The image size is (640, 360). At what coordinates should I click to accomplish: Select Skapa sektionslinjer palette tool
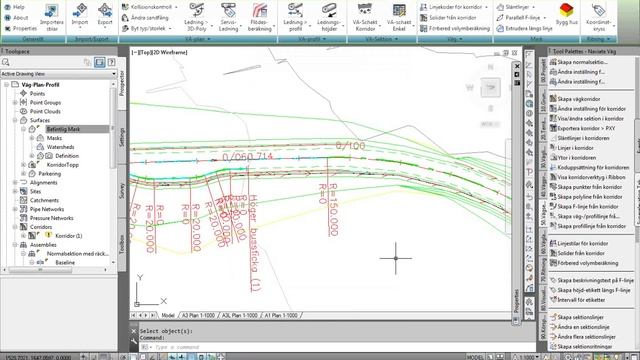(577, 317)
